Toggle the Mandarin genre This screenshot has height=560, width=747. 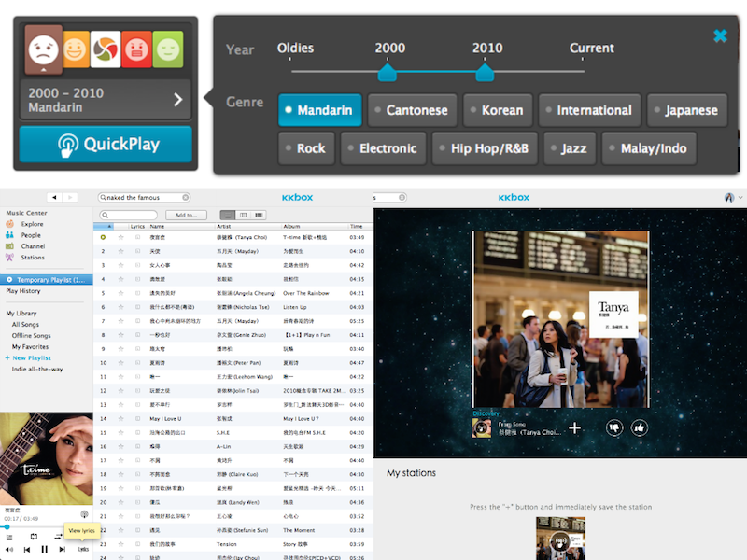click(x=320, y=110)
